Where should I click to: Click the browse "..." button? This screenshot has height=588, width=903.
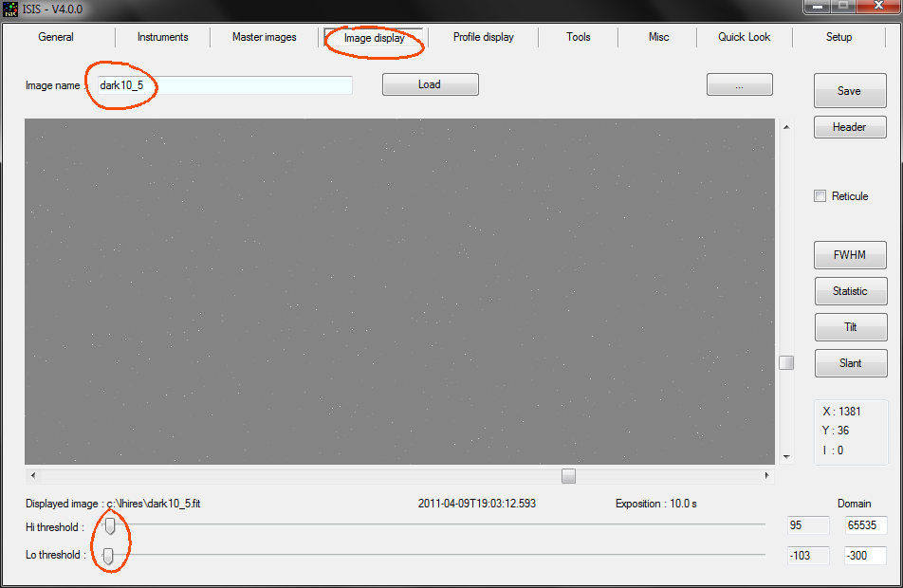pyautogui.click(x=739, y=84)
